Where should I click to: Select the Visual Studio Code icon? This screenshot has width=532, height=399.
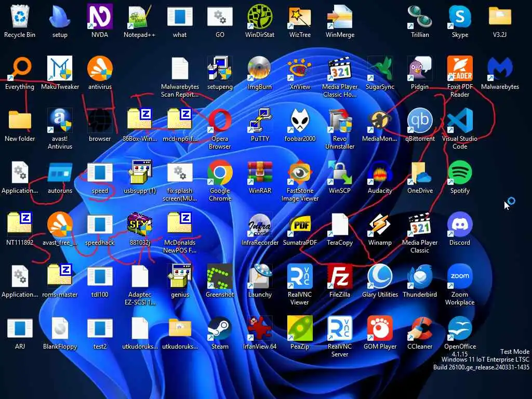(460, 121)
